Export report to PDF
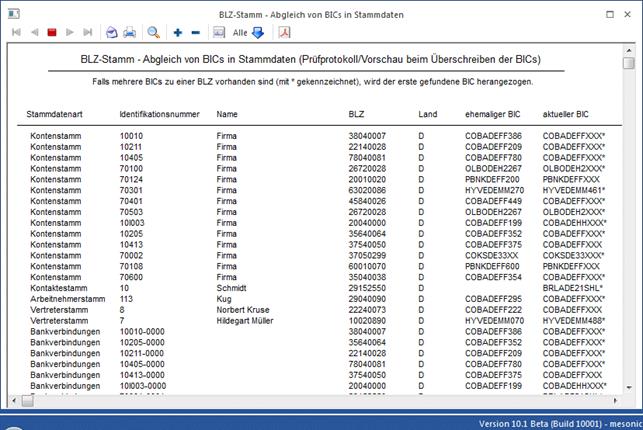Viewport: 643px width, 430px height. point(284,32)
